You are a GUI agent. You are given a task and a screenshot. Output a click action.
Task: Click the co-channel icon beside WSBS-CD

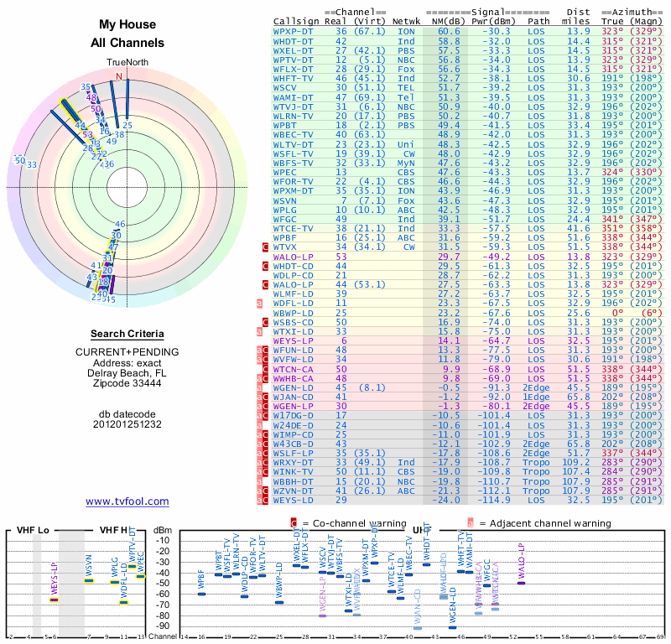(265, 322)
